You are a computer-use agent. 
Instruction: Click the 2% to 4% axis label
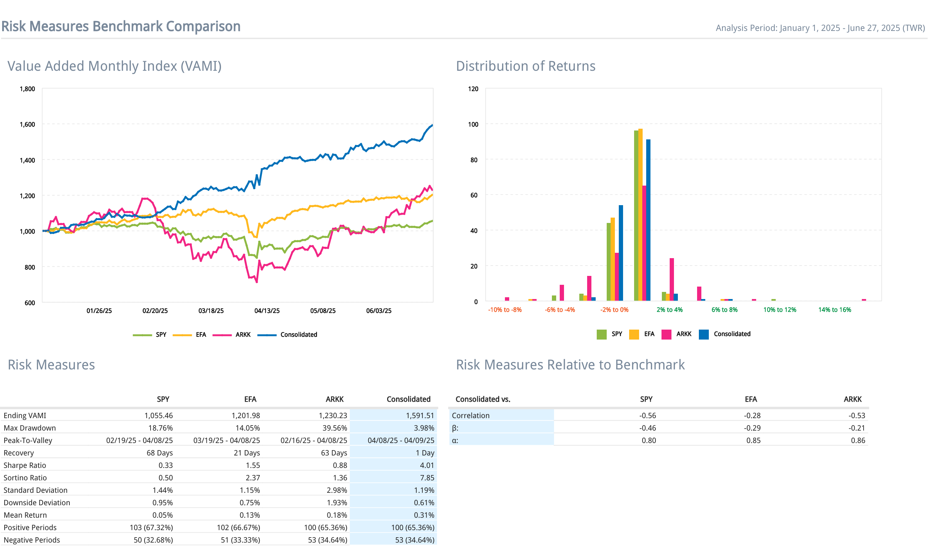(x=669, y=310)
